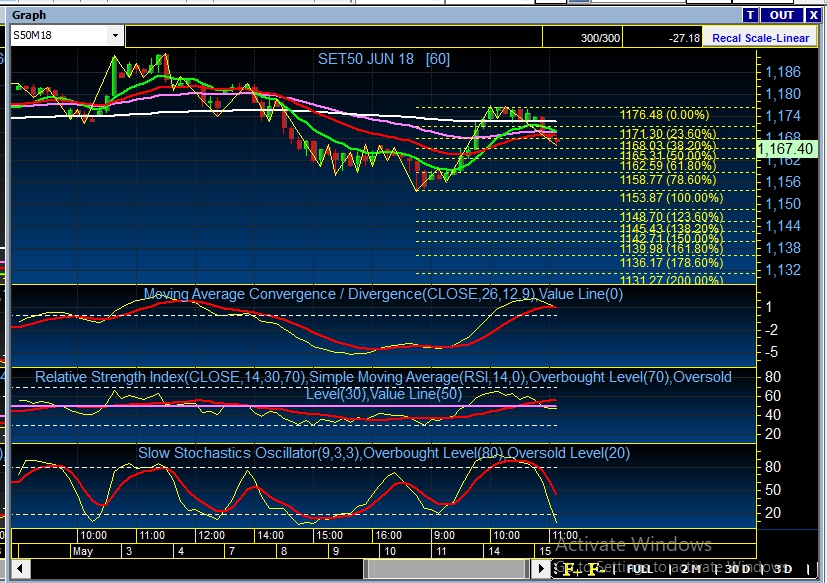Click the Relative Strength Index indicator title
This screenshot has width=827, height=583.
click(x=383, y=385)
